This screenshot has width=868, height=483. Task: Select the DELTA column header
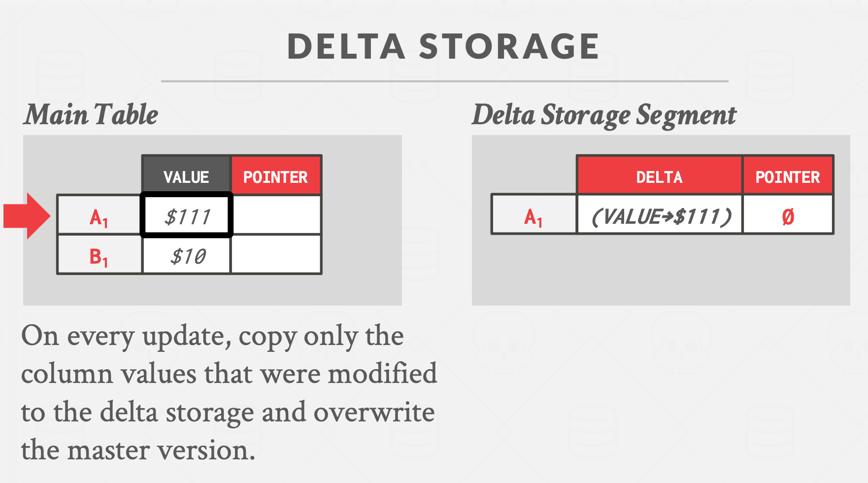[x=659, y=176]
